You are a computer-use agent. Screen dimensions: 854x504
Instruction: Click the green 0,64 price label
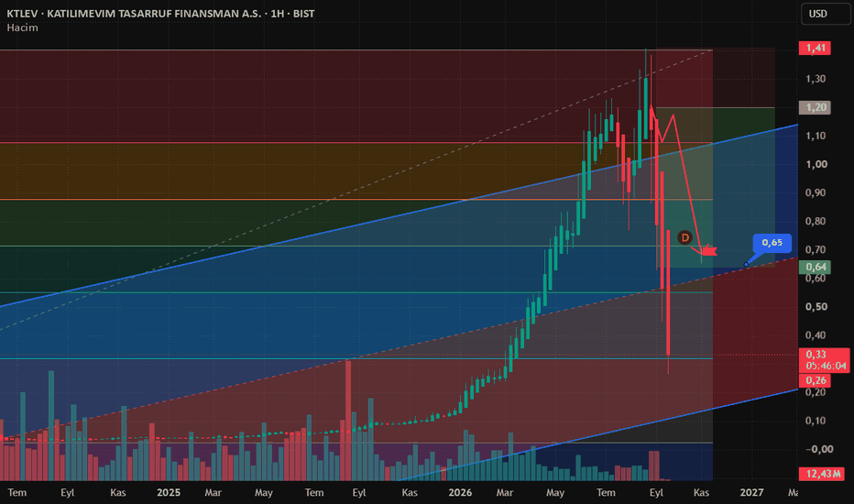click(x=815, y=267)
